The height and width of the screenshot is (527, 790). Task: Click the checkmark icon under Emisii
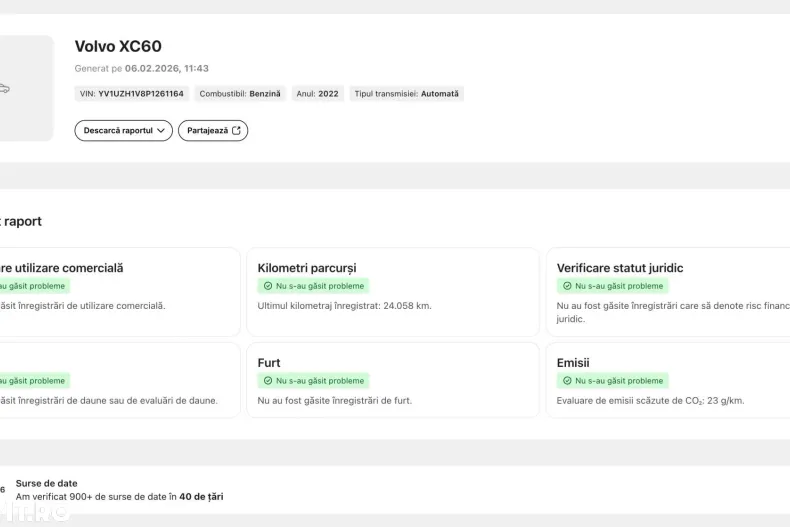pos(567,381)
